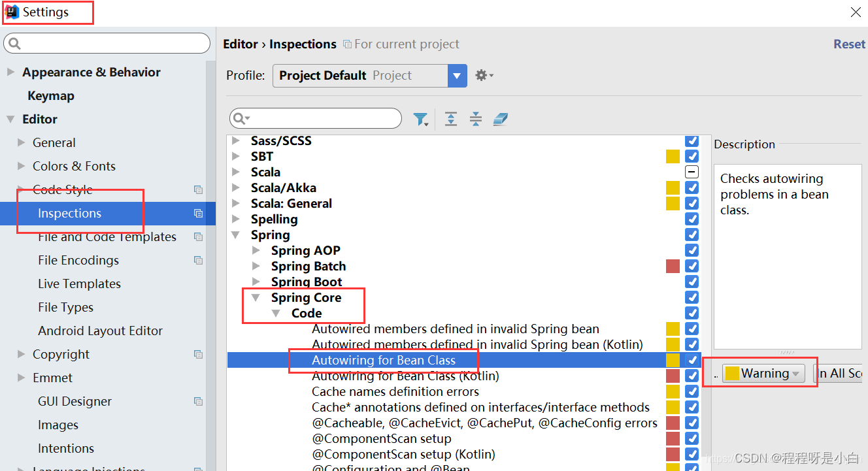Click the In All Scopes button
This screenshot has height=471, width=868.
tap(838, 374)
